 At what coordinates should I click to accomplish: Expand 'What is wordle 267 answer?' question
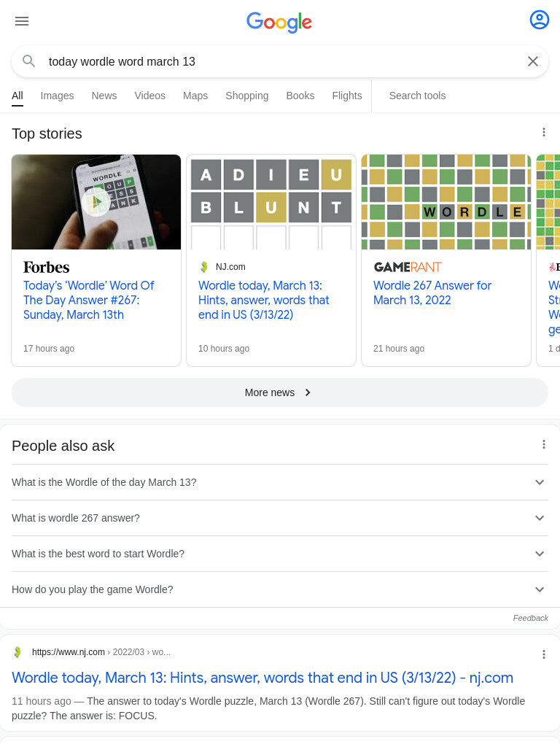[279, 518]
